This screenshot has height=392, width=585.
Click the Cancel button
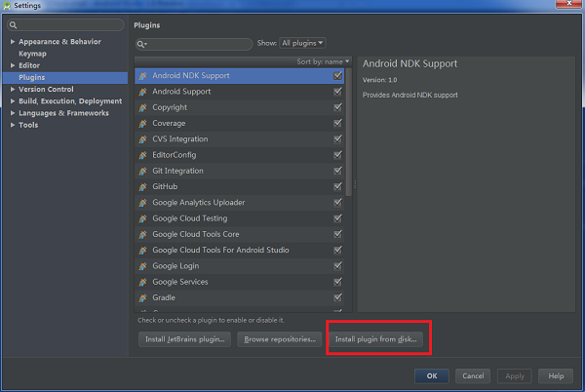pyautogui.click(x=473, y=376)
